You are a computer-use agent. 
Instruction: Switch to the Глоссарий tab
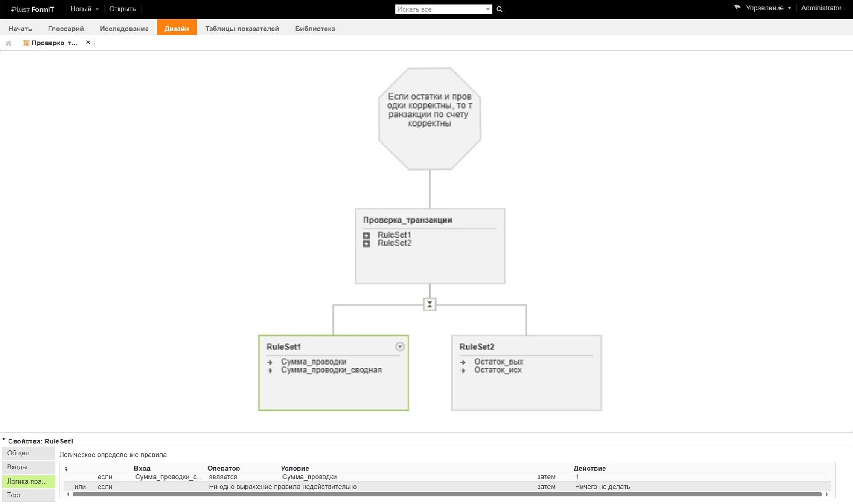click(x=66, y=29)
